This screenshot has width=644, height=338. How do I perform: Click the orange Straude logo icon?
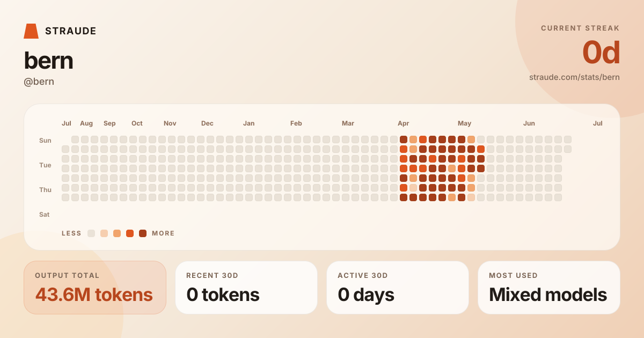point(31,31)
